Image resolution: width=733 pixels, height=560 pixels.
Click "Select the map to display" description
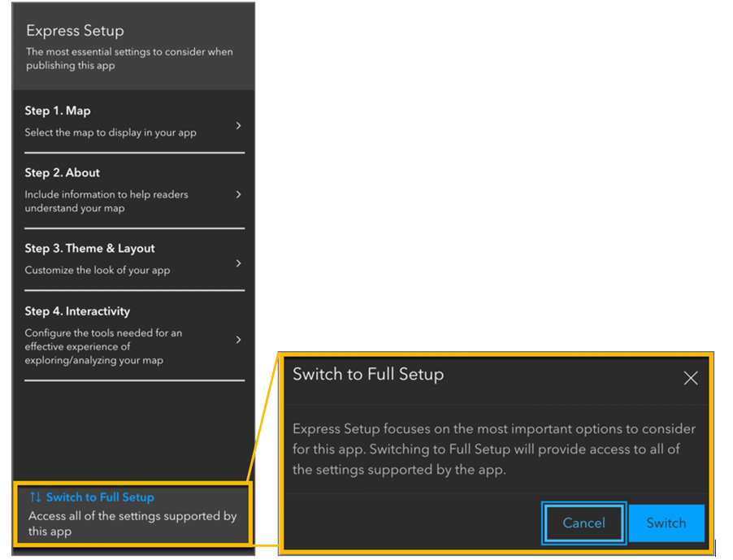[111, 132]
